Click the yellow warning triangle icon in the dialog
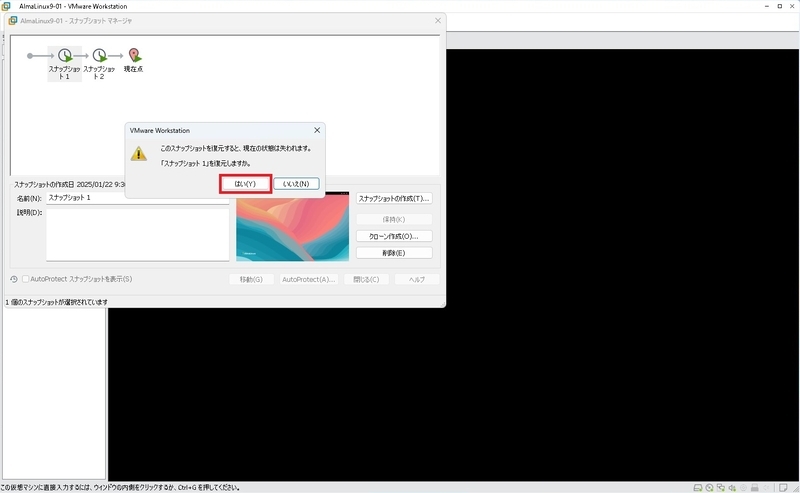The height and width of the screenshot is (493, 800). coord(138,154)
